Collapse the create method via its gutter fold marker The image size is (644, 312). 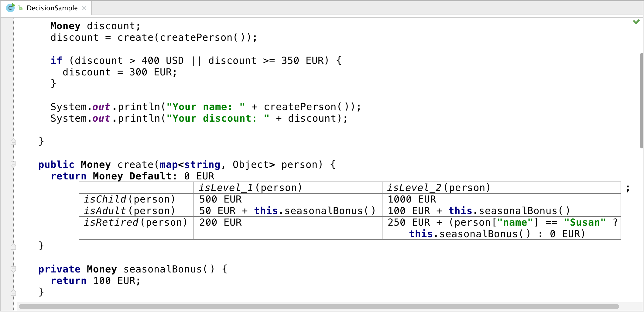(13, 165)
